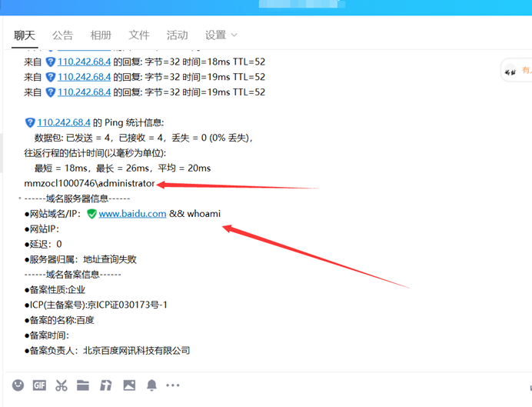Switch to the 聊天 tab
Screen dimensions: 532x407
tap(25, 35)
